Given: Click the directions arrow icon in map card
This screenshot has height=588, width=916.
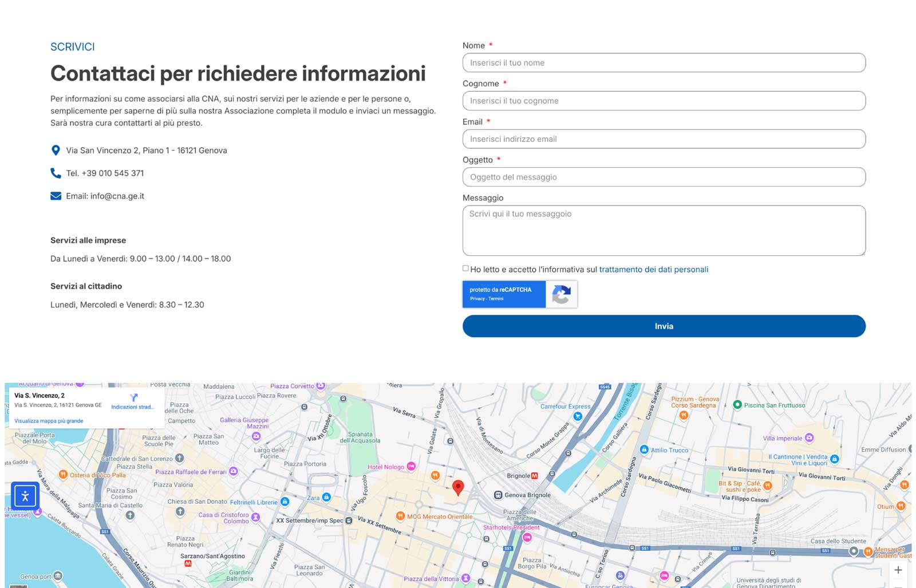Looking at the screenshot, I should click(x=133, y=397).
